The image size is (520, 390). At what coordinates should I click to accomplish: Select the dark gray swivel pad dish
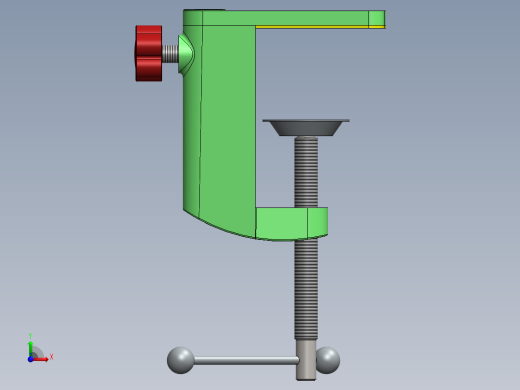coord(306,128)
